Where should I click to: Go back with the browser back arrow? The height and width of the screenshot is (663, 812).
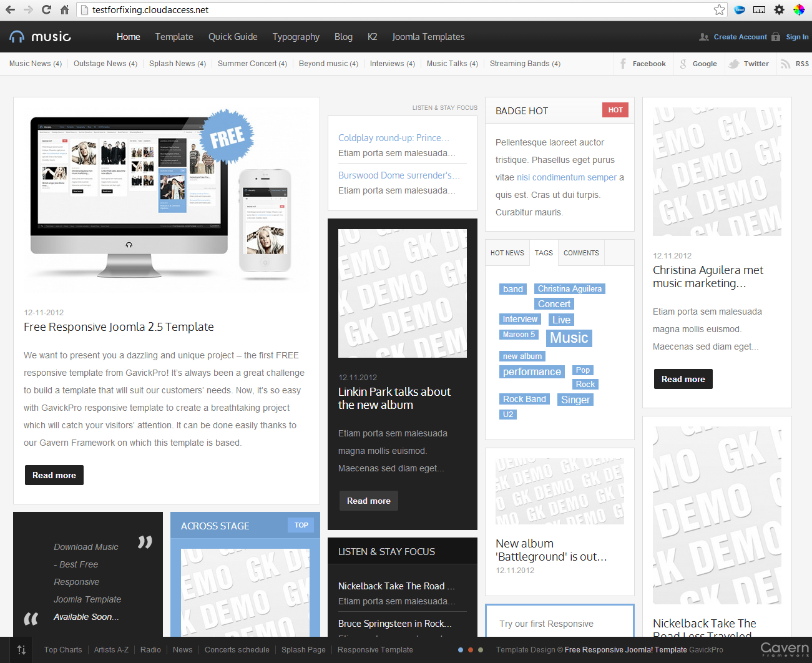(10, 9)
